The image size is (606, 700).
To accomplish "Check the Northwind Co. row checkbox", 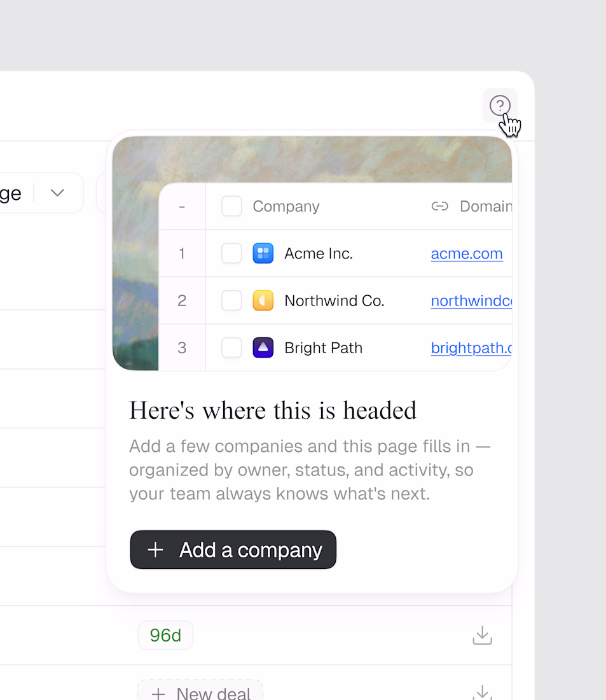I will 231,300.
